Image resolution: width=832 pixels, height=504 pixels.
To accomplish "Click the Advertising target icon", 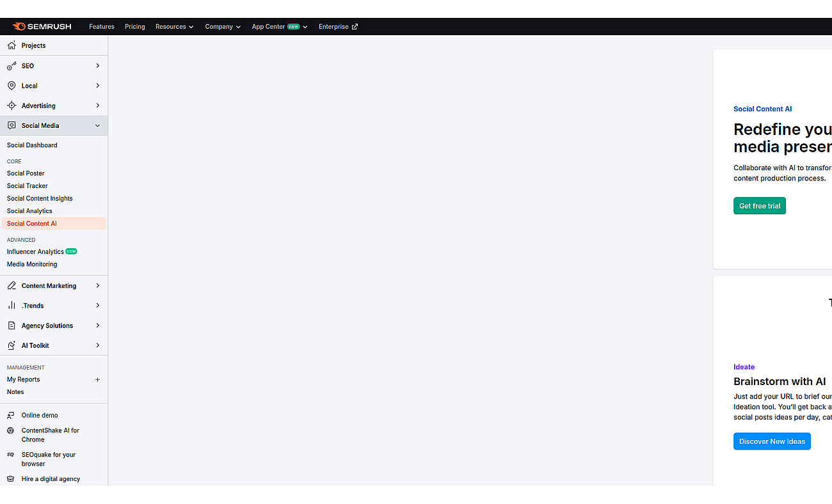I will (x=12, y=106).
